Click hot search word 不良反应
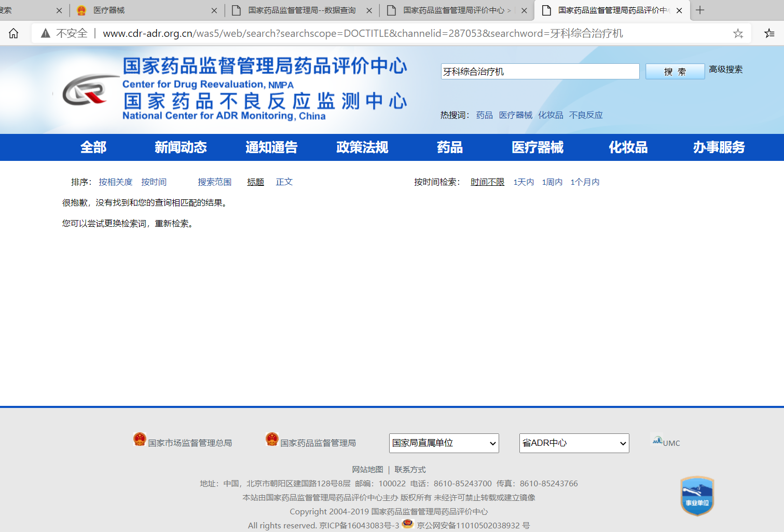The height and width of the screenshot is (532, 784). tap(586, 115)
